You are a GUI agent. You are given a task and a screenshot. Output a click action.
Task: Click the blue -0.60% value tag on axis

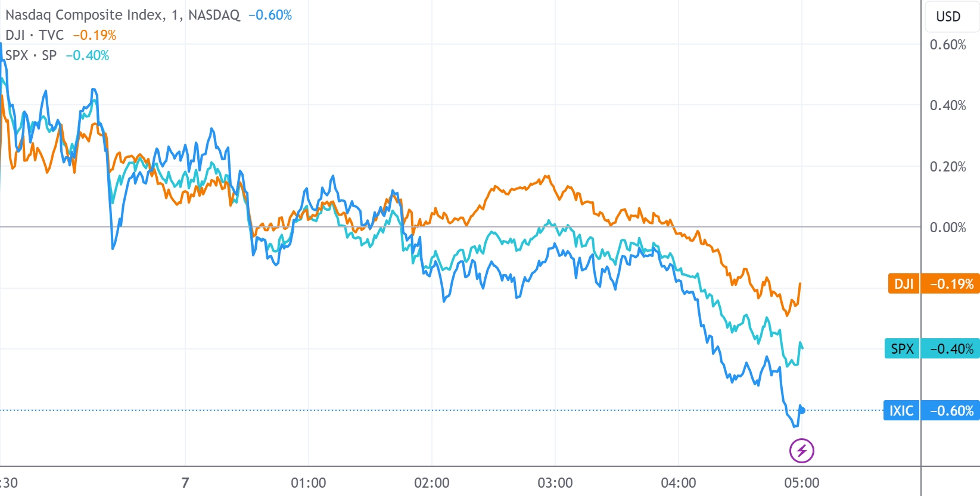point(951,411)
